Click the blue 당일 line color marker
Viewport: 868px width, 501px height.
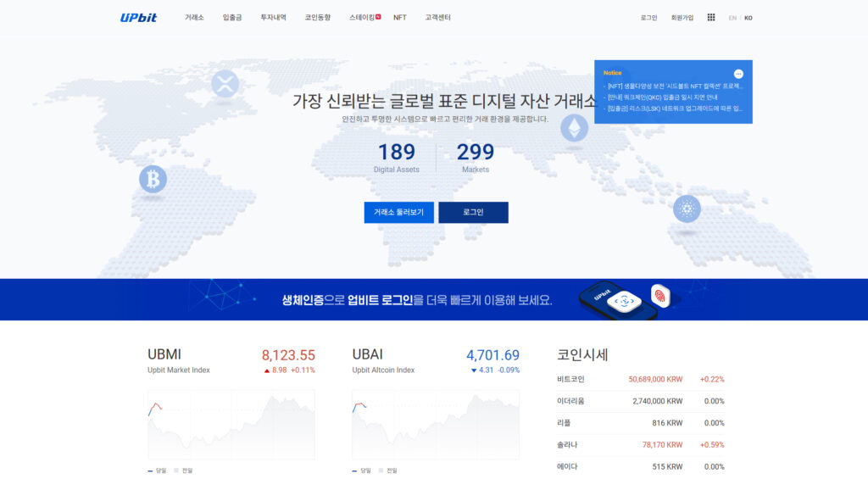(150, 470)
